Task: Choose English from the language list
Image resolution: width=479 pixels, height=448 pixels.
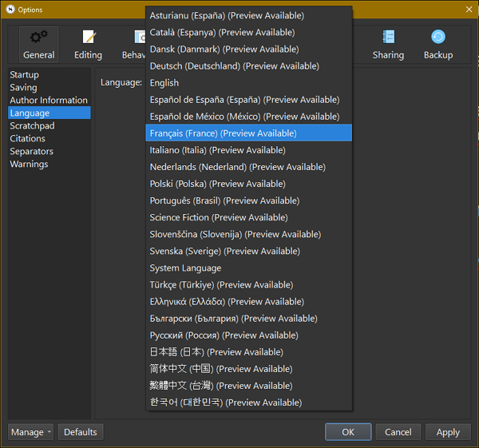Action: pyautogui.click(x=248, y=83)
